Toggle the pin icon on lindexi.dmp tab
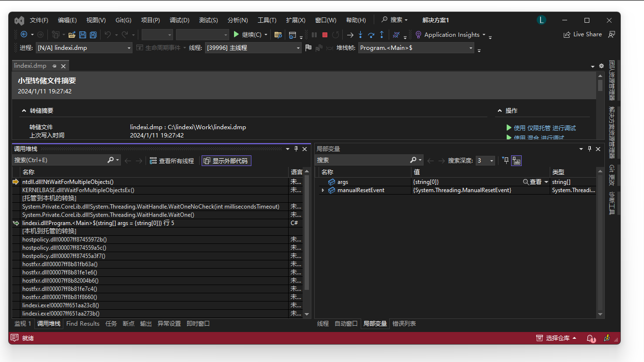The height and width of the screenshot is (362, 644). [x=54, y=66]
